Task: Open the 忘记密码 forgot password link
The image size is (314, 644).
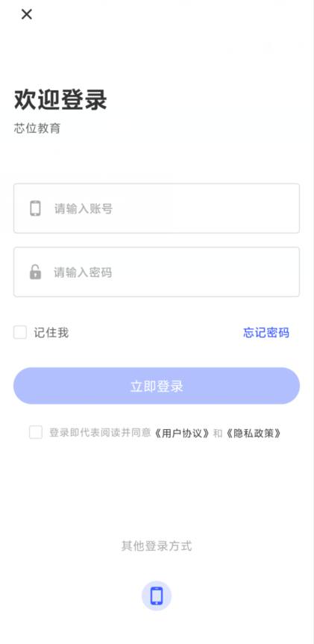Action: (266, 333)
